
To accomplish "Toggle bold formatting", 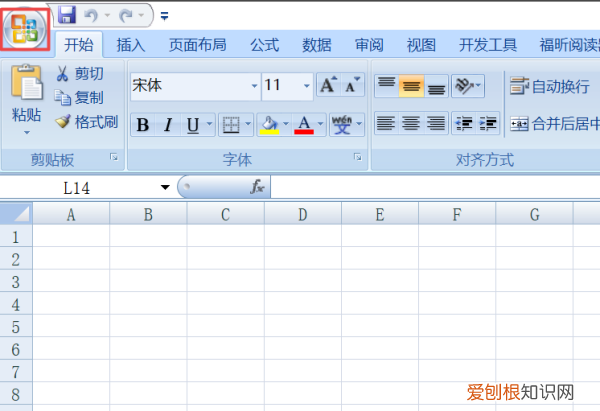I will [143, 124].
